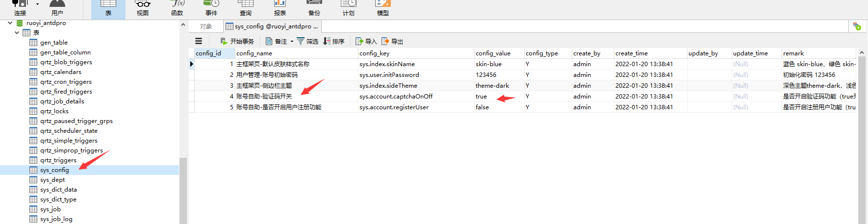Select the qrtz_blob_triggers table

(66, 62)
